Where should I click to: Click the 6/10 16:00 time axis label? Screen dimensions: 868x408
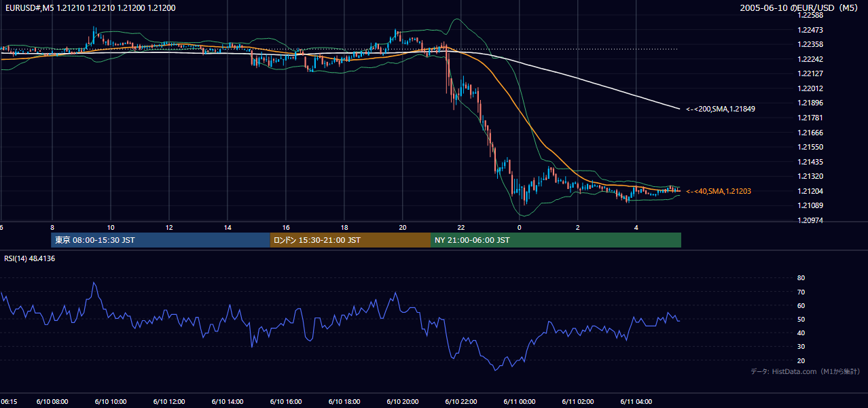tap(286, 402)
